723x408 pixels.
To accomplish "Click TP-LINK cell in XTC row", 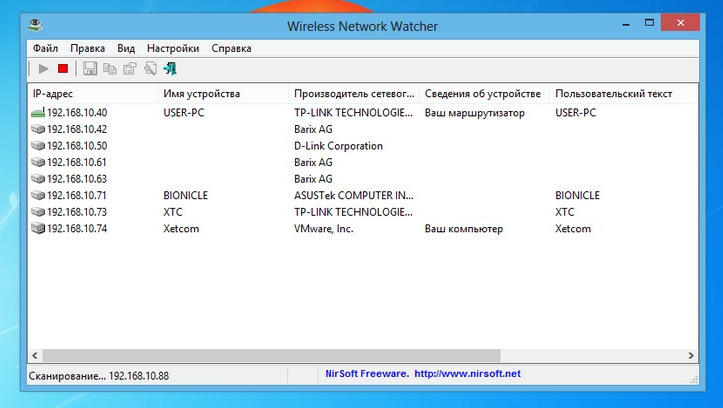I will (x=353, y=212).
